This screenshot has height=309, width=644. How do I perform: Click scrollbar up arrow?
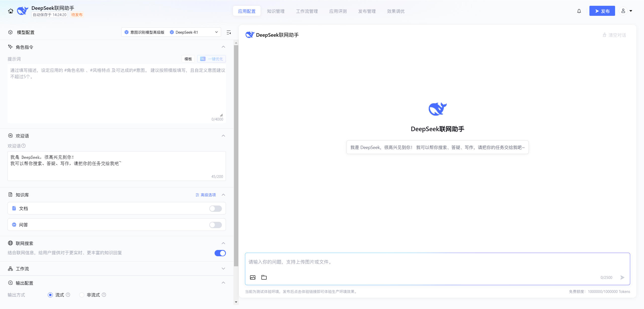pyautogui.click(x=236, y=43)
